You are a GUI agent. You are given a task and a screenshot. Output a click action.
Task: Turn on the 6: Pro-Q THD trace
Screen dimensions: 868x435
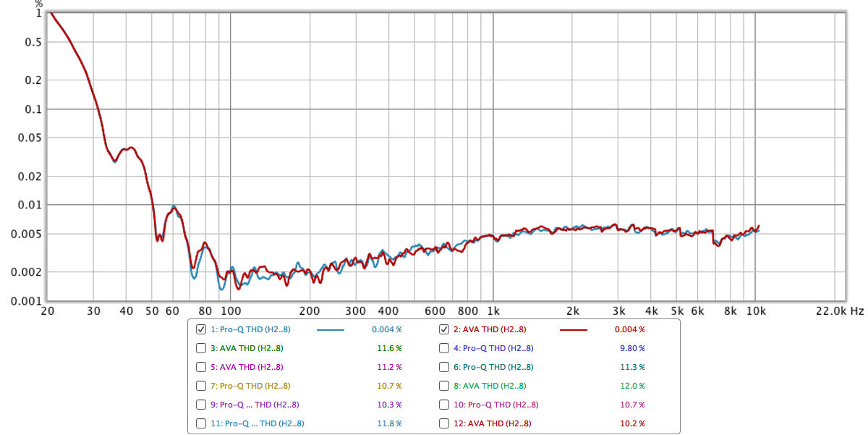445,367
